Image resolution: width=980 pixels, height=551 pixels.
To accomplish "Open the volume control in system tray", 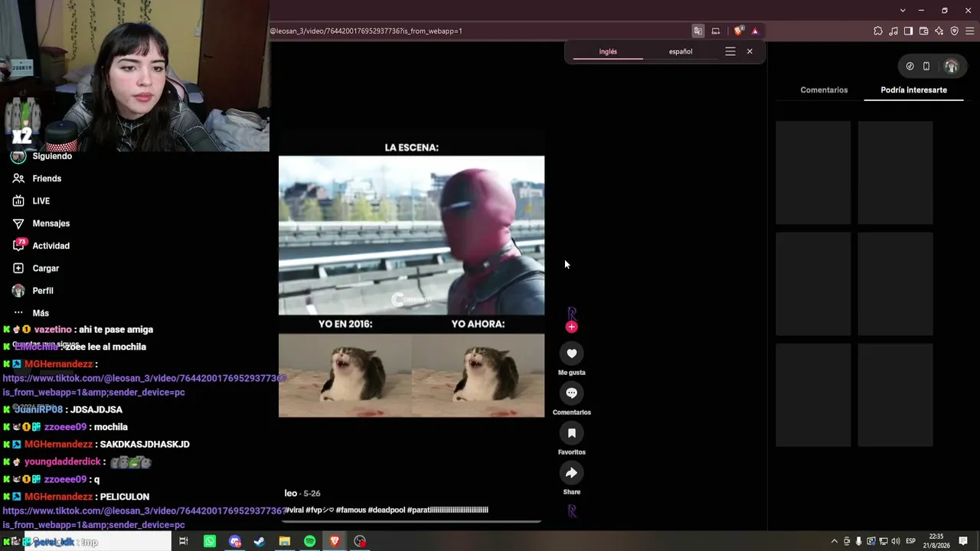I will [x=896, y=542].
